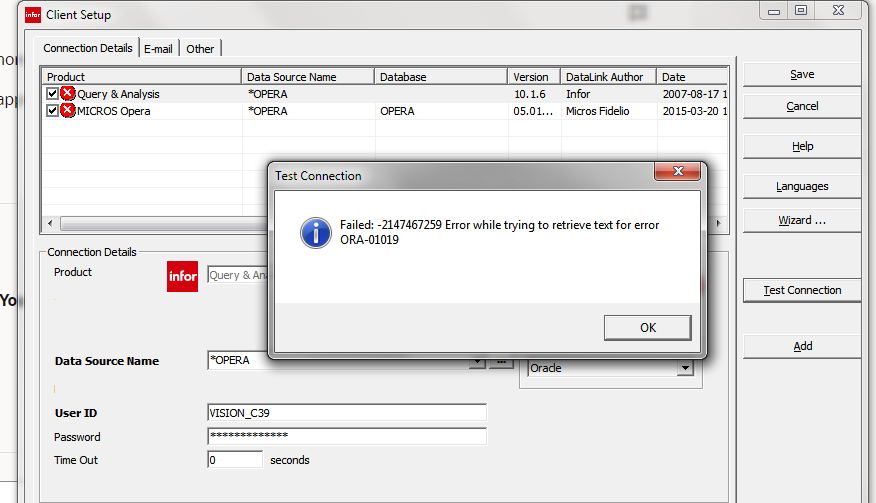
Task: Open the Other tab
Action: [200, 48]
